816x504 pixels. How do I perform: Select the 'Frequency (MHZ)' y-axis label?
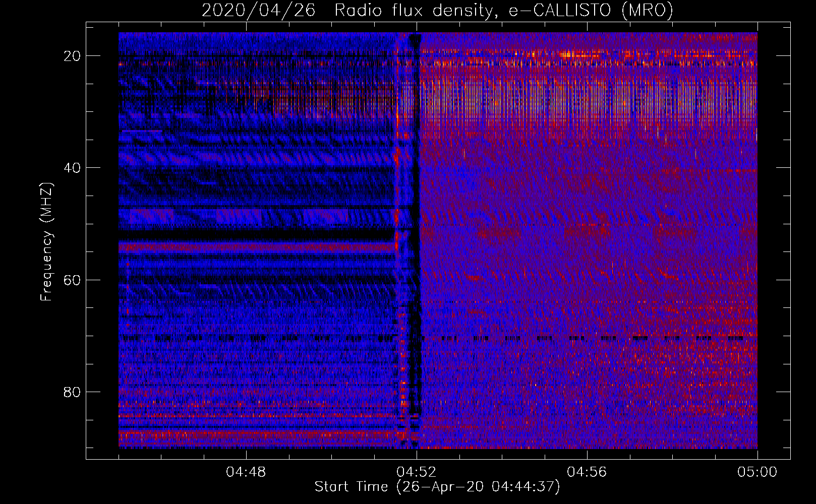click(x=46, y=242)
